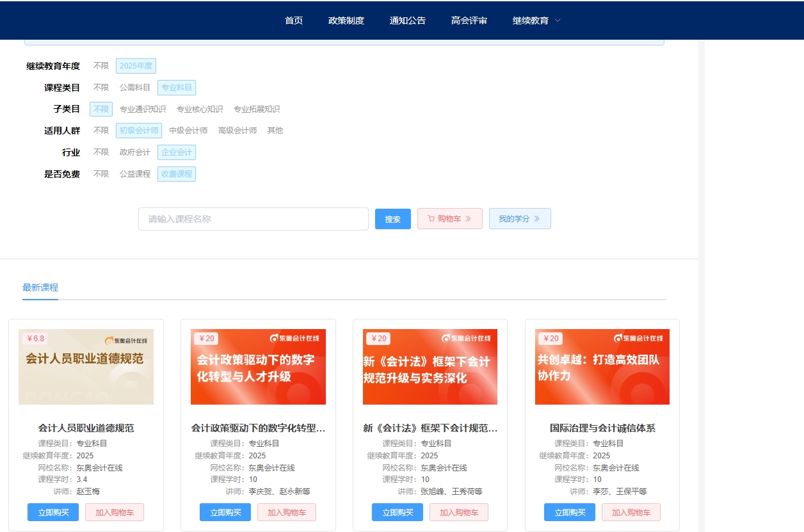
Task: Click 加入购物车 for 国际治理与会计诚信体系
Action: (x=631, y=512)
